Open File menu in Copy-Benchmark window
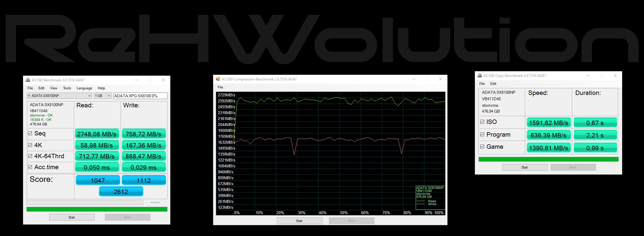This screenshot has width=644, height=236. 482,84
